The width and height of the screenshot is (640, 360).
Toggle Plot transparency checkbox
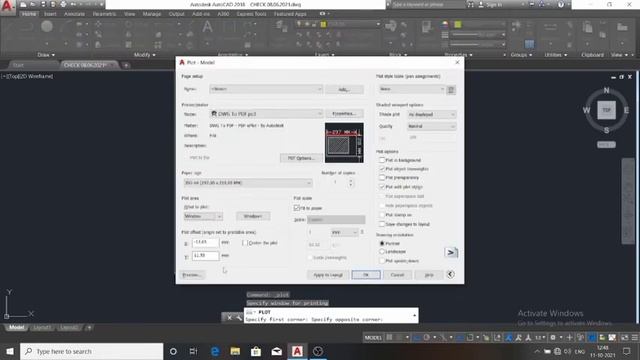pos(382,178)
